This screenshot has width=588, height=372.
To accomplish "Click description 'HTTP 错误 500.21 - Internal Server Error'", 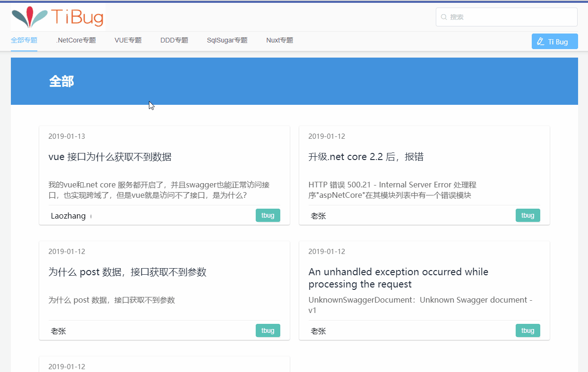I will [392, 190].
